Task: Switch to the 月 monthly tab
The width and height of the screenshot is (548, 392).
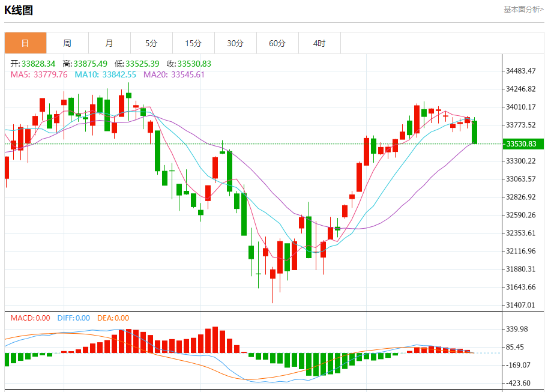Action: [109, 43]
